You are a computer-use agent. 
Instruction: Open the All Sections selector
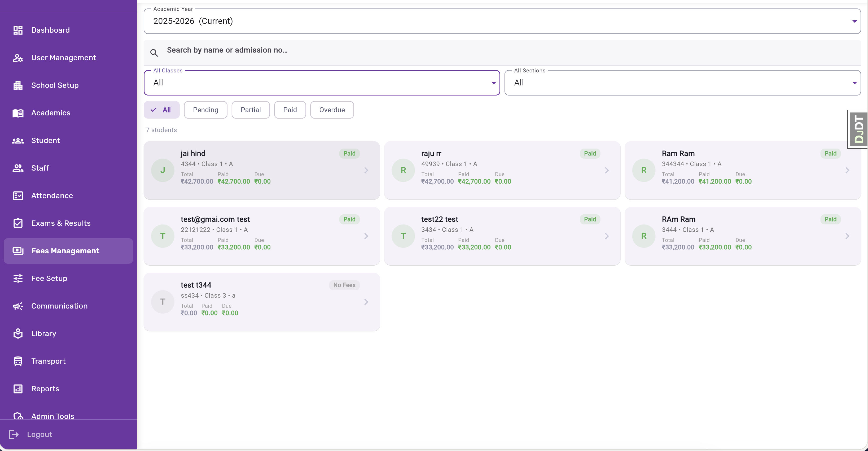pyautogui.click(x=854, y=83)
